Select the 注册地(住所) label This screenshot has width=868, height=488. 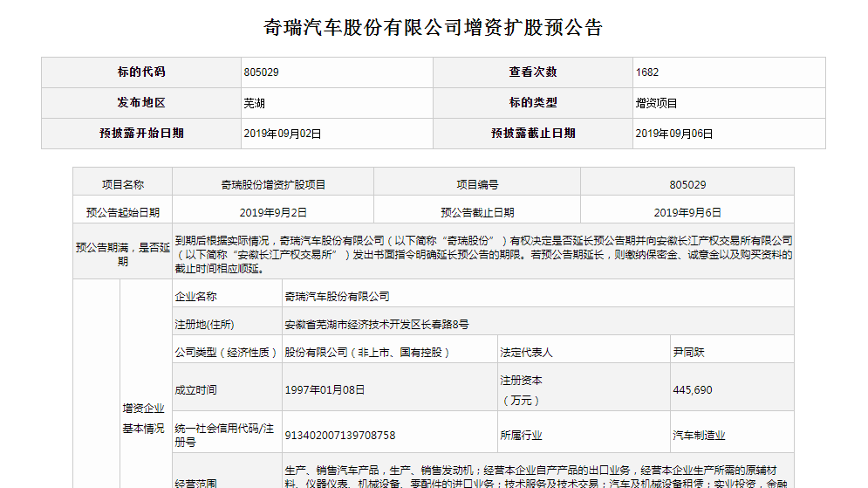(x=204, y=325)
